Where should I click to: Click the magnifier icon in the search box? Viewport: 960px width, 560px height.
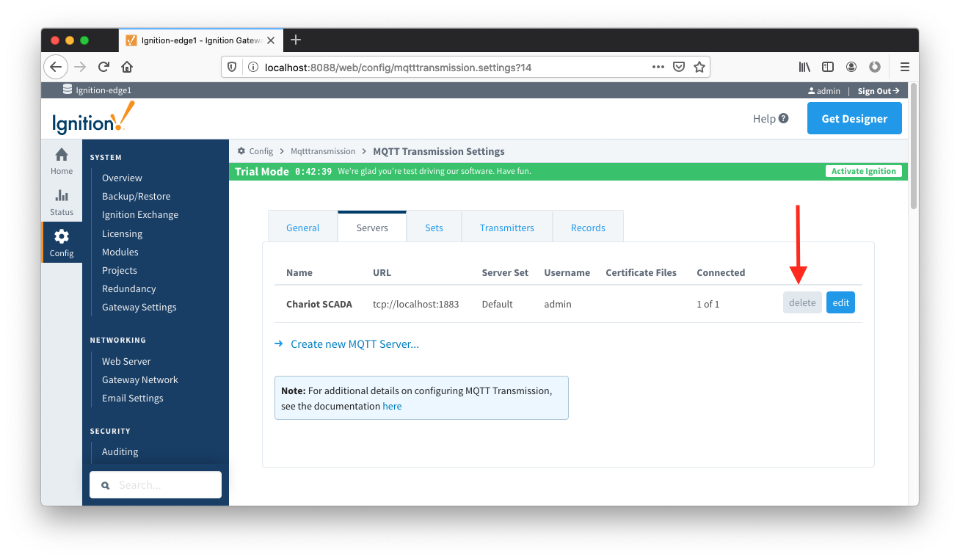[106, 485]
